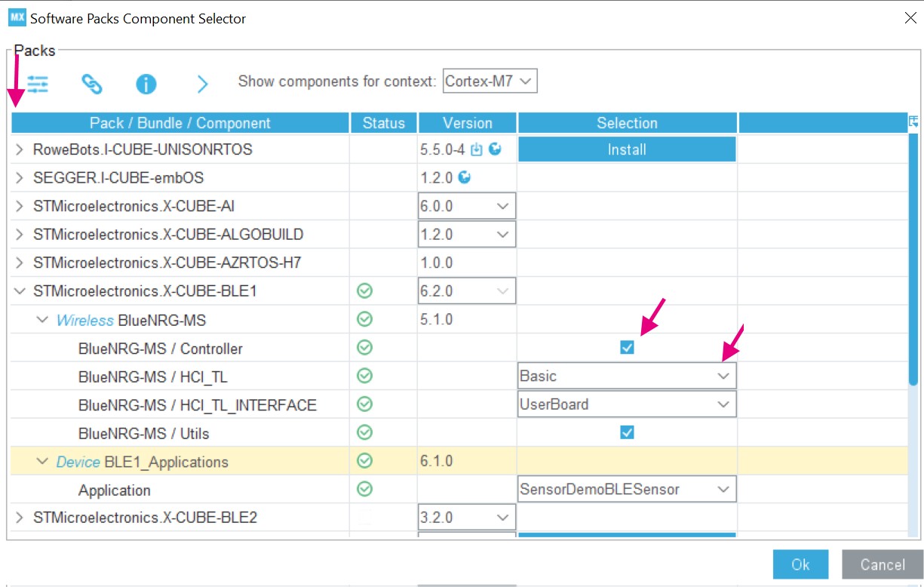924x587 pixels.
Task: Click status check for BlueNRG-MS / Utils
Action: 365,432
